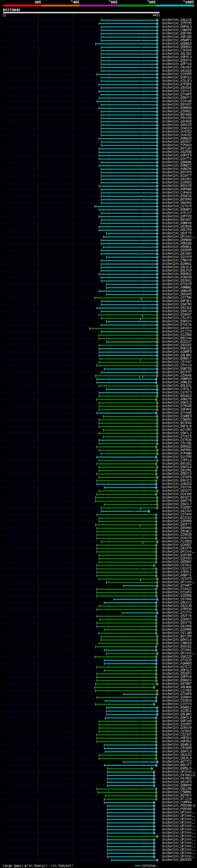Select label UniRef100_B9RS20

(x=177, y=321)
